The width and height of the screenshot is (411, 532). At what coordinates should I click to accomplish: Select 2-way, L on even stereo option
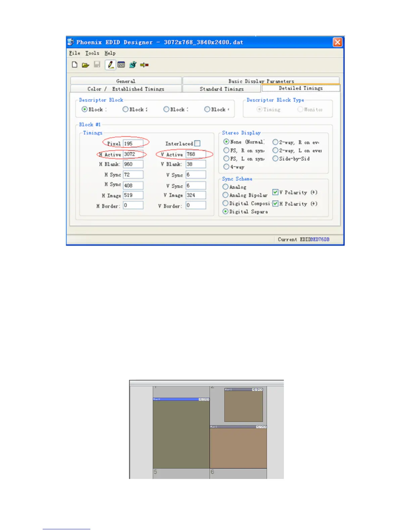[x=275, y=150]
